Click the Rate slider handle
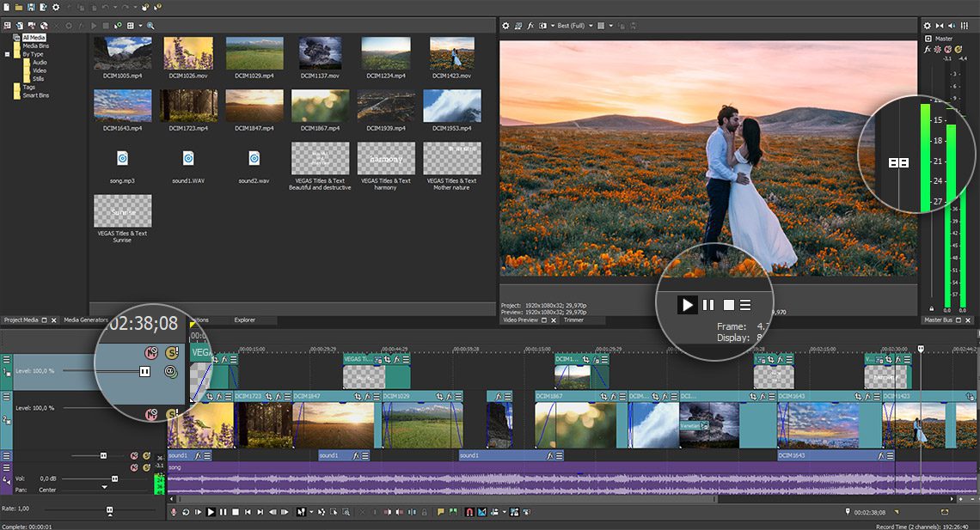The height and width of the screenshot is (530, 980). click(110, 510)
